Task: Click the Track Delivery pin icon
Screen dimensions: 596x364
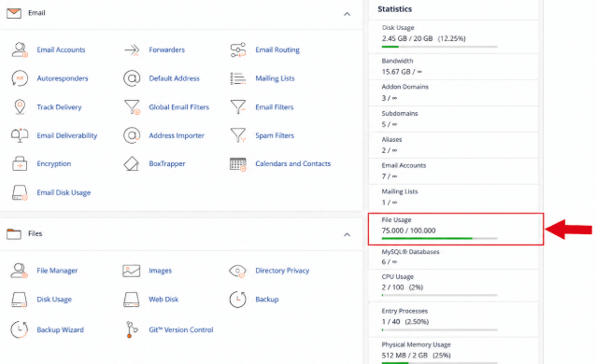Action: click(20, 106)
